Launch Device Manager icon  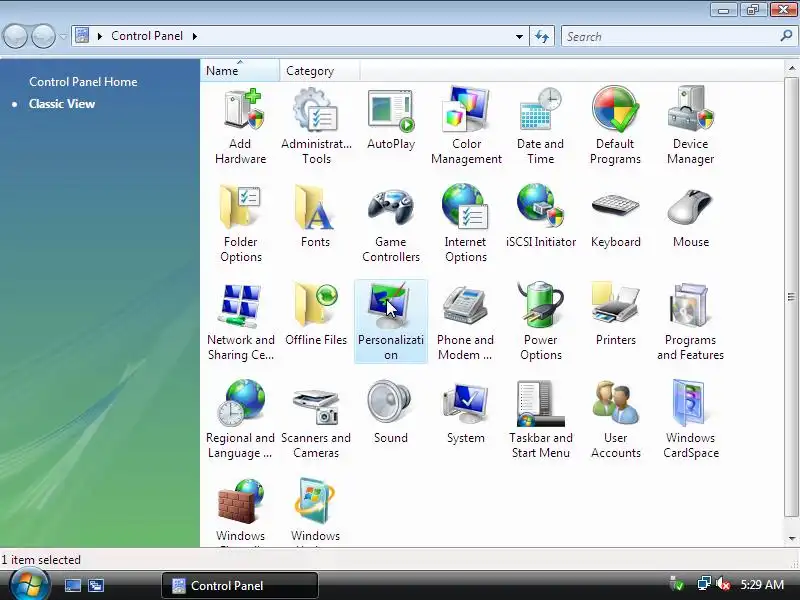point(690,126)
